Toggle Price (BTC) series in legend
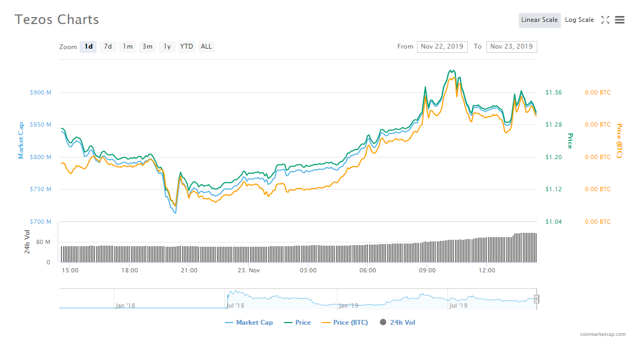Viewport: 644px width, 353px height. (x=345, y=323)
